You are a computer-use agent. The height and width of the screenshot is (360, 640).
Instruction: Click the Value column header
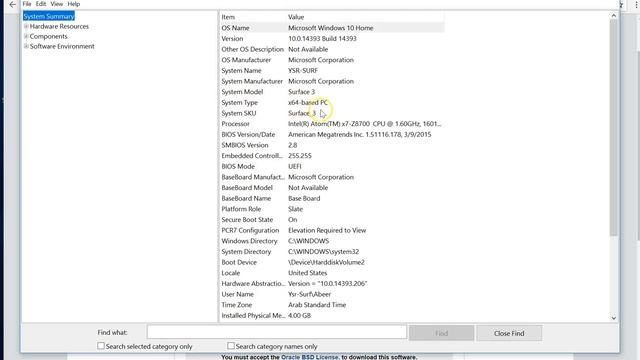point(365,17)
